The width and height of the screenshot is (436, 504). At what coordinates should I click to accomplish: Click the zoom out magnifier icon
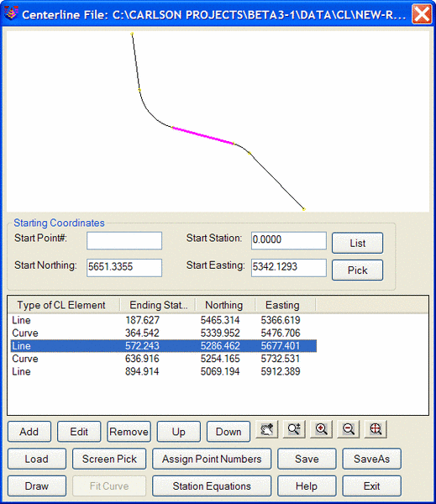[x=349, y=429]
